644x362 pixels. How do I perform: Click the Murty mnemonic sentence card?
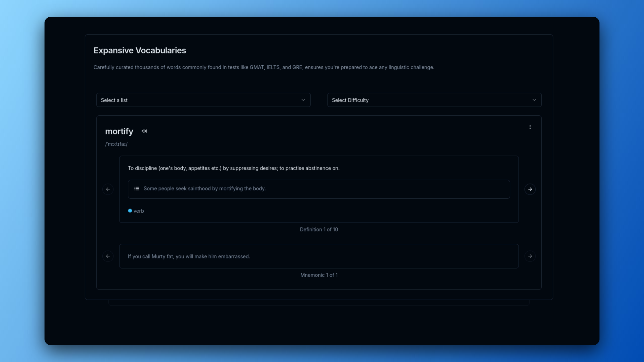click(x=318, y=256)
